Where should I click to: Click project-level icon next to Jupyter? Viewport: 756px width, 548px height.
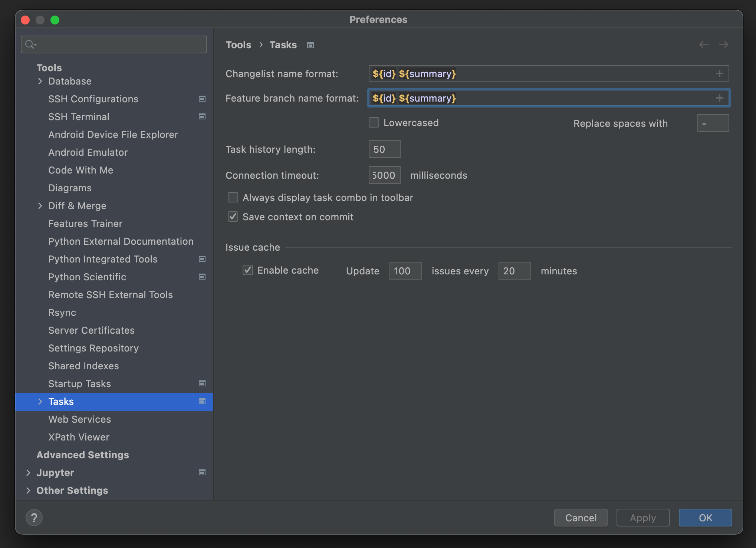tap(202, 472)
